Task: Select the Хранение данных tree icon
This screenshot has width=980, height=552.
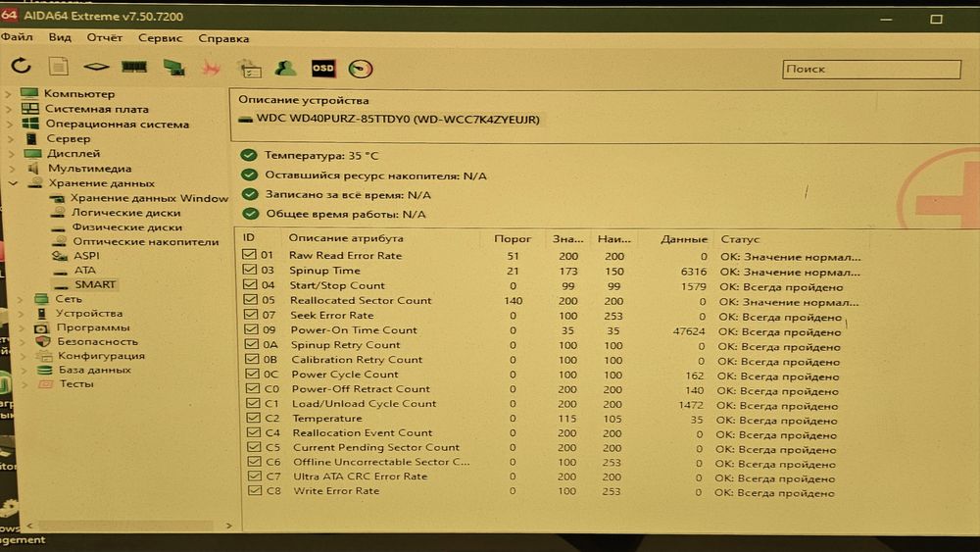Action: 35,182
